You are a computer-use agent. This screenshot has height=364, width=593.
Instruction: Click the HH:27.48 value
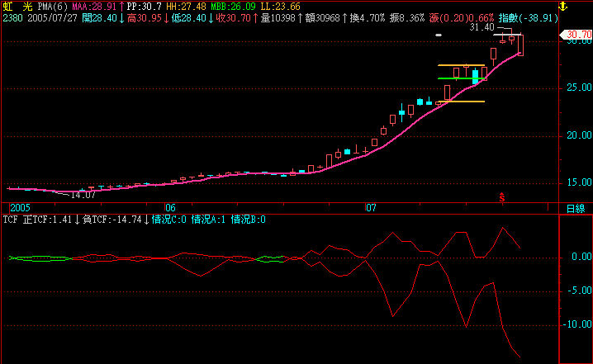tap(186, 7)
